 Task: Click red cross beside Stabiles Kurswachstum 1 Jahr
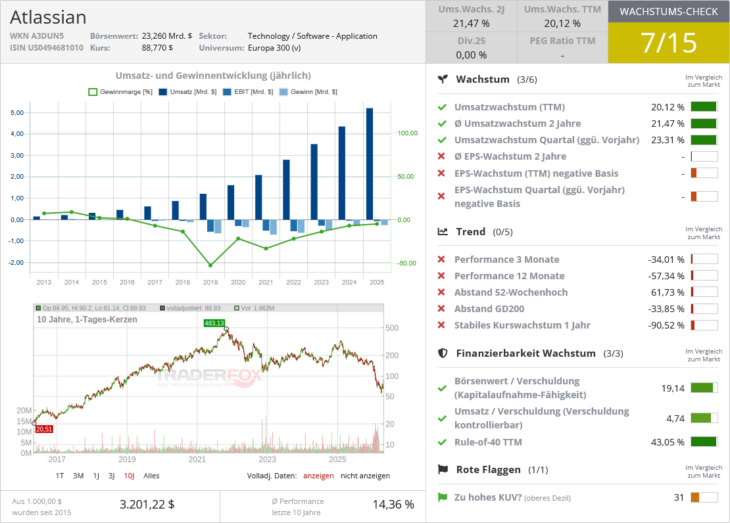point(441,325)
